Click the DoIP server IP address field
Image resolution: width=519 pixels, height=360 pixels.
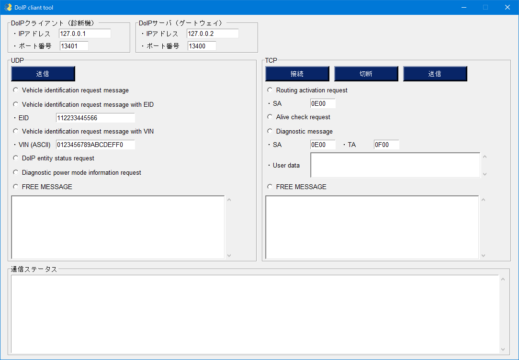(x=212, y=34)
